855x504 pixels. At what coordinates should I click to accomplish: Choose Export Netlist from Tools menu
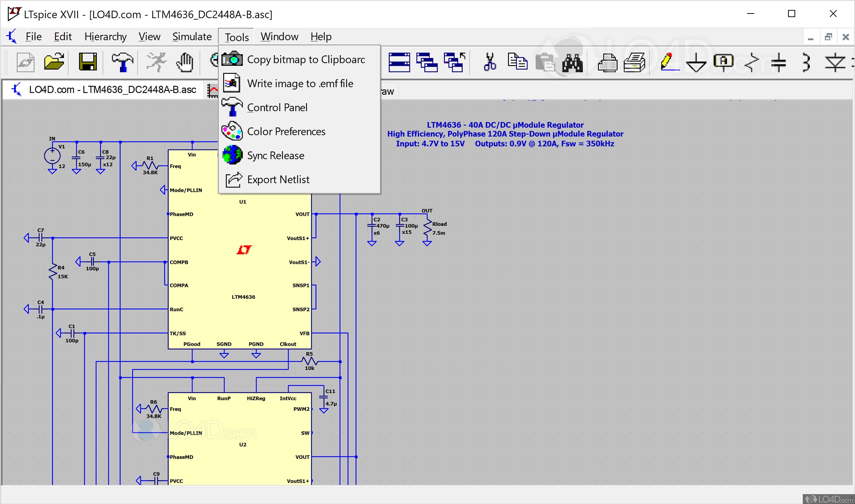tap(300, 180)
